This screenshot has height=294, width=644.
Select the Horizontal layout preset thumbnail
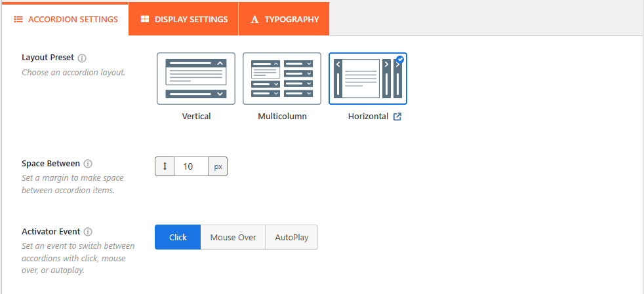(x=367, y=79)
